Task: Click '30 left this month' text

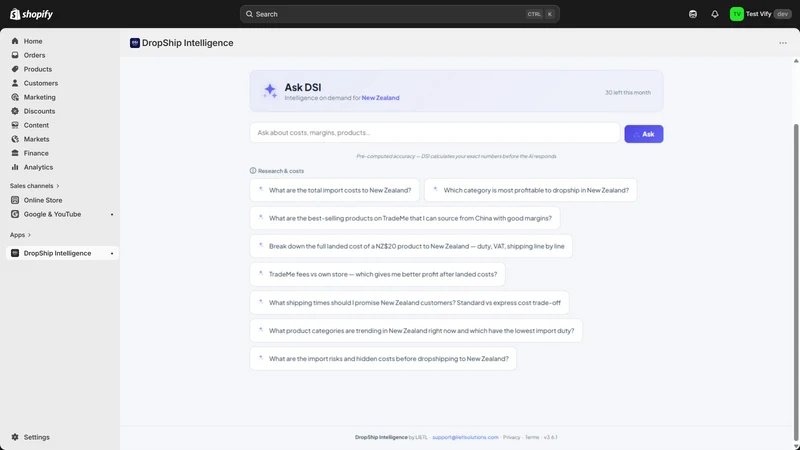Action: [x=628, y=92]
